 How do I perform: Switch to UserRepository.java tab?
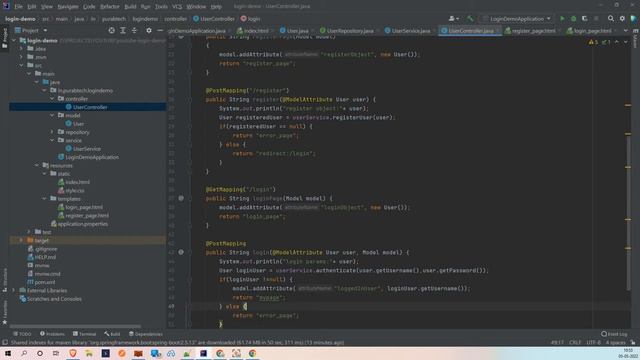349,31
